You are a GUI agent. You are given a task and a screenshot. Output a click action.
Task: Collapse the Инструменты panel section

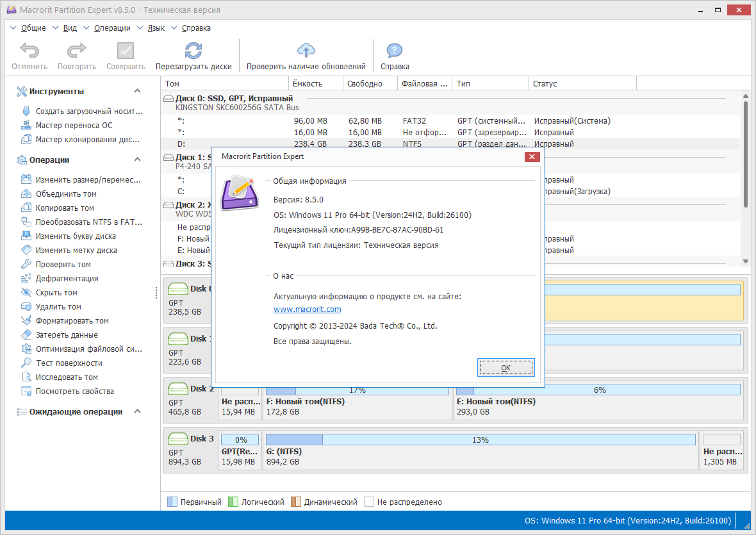coord(137,91)
